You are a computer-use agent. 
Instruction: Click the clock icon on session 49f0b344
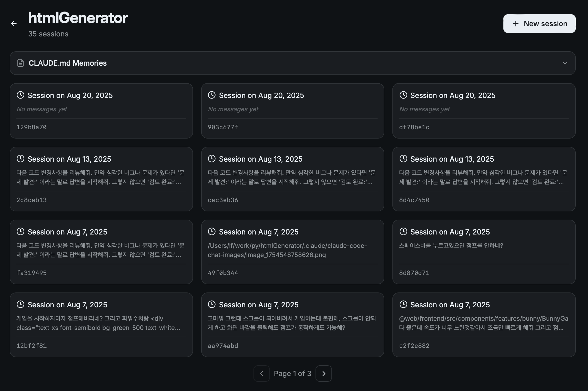click(212, 232)
